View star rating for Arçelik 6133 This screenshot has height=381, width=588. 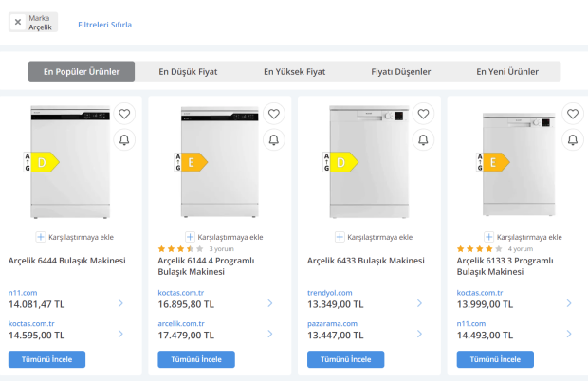point(479,248)
